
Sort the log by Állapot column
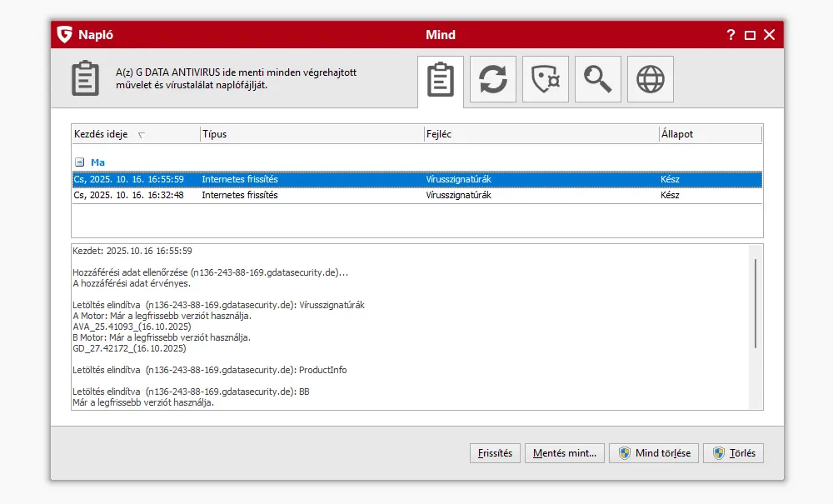point(708,134)
